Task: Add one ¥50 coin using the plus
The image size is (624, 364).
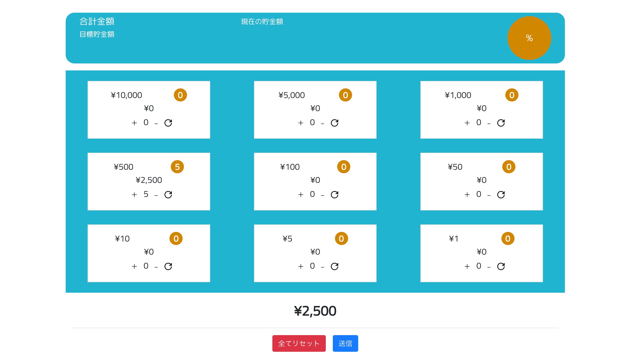Action: pos(467,195)
